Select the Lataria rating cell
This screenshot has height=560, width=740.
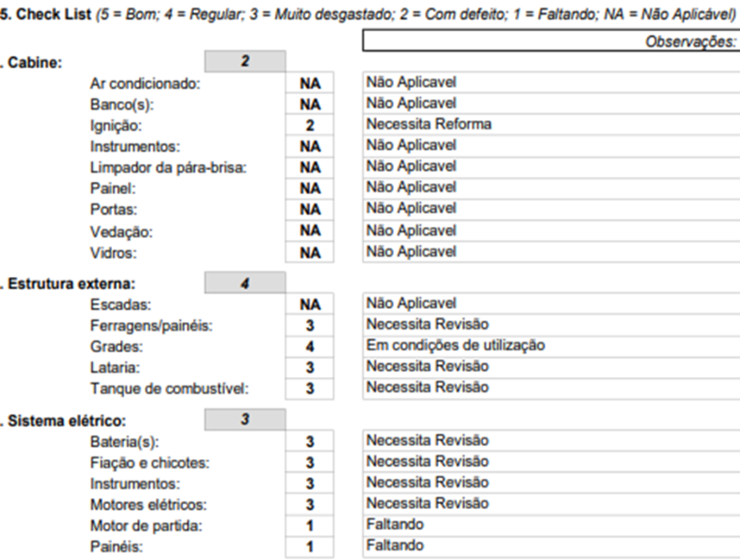[x=310, y=368]
